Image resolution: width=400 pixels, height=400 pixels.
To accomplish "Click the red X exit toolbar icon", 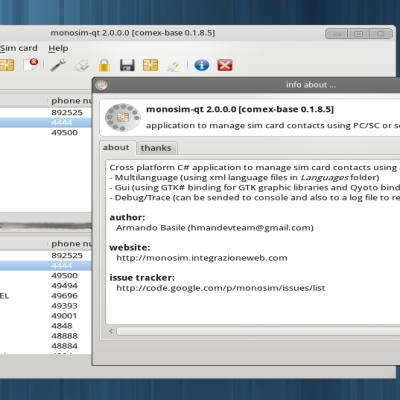I will [x=225, y=65].
